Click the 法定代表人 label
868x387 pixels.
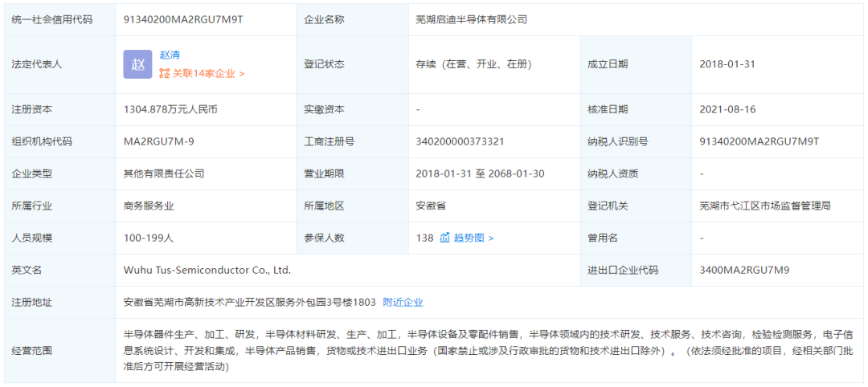37,64
